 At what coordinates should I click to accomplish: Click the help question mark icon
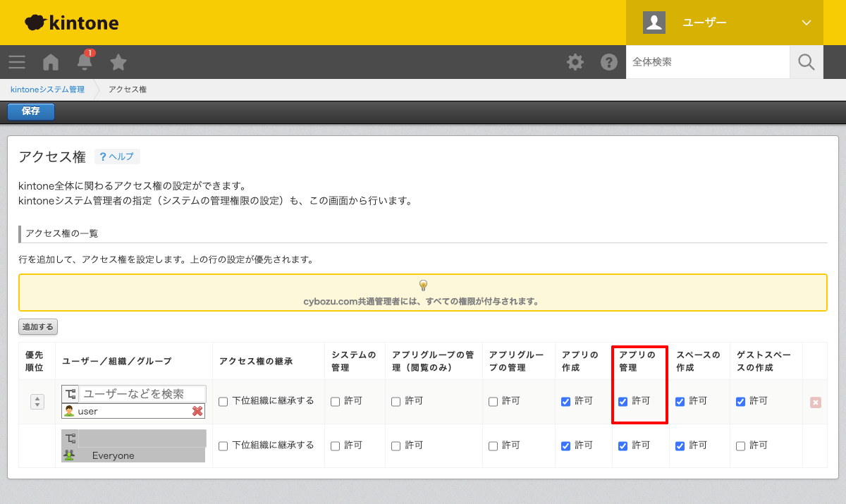(609, 62)
